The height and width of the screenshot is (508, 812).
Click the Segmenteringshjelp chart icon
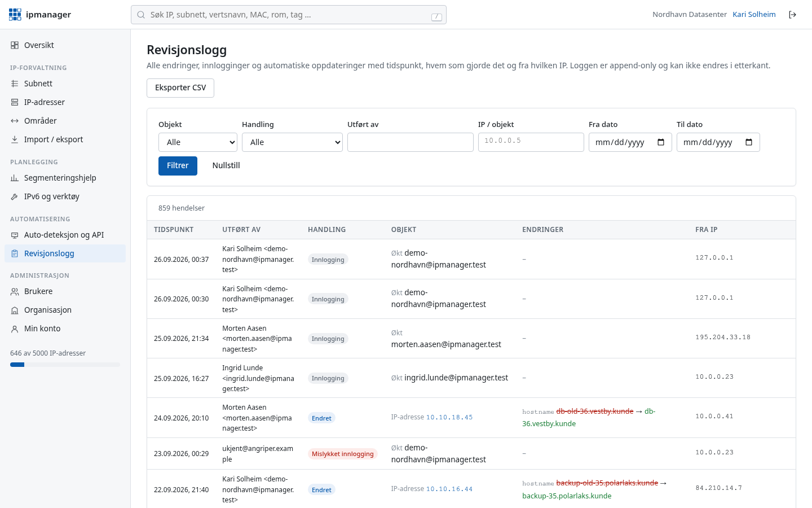point(15,178)
